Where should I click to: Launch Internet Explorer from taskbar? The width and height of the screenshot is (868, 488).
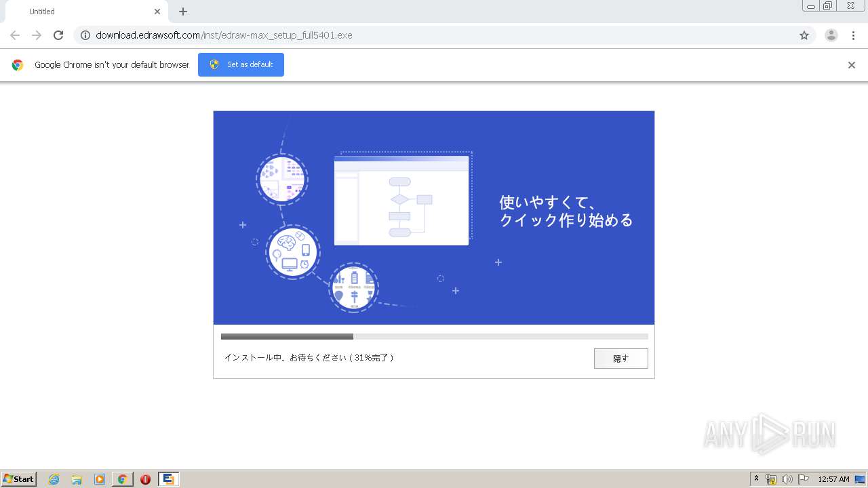[54, 479]
